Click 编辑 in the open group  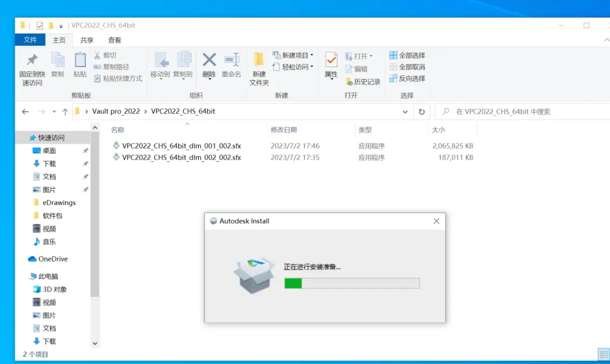356,69
